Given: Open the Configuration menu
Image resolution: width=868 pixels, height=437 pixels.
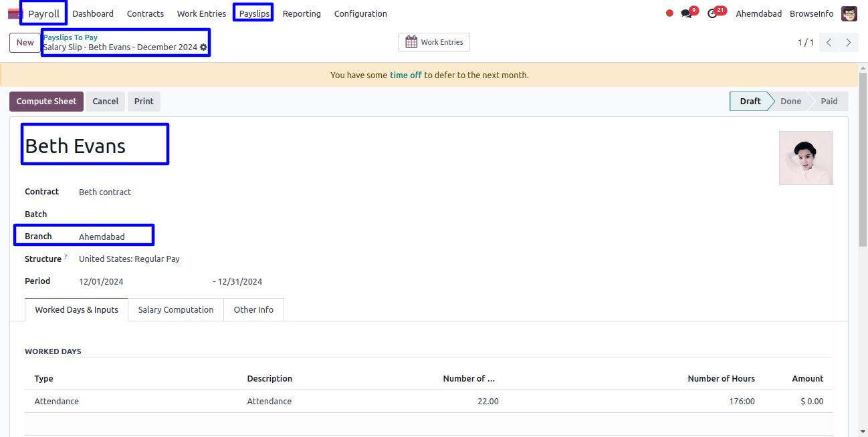Looking at the screenshot, I should click(x=360, y=13).
